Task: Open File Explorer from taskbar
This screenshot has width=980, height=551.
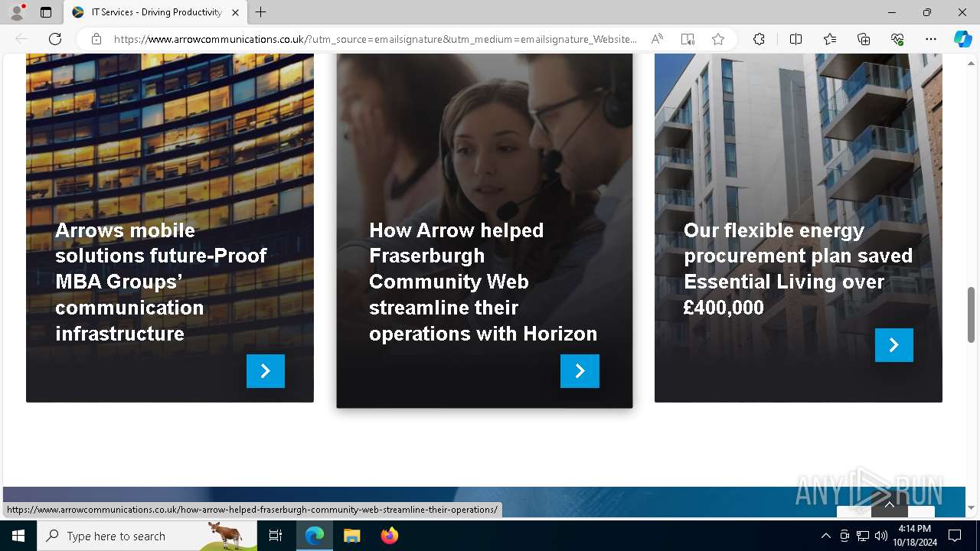Action: [x=351, y=536]
